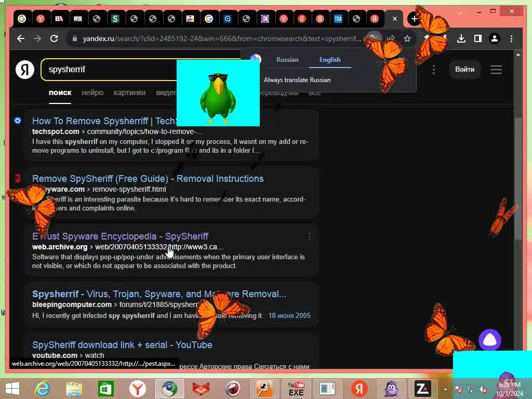
Task: Open the Windows Start button
Action: tap(12, 389)
